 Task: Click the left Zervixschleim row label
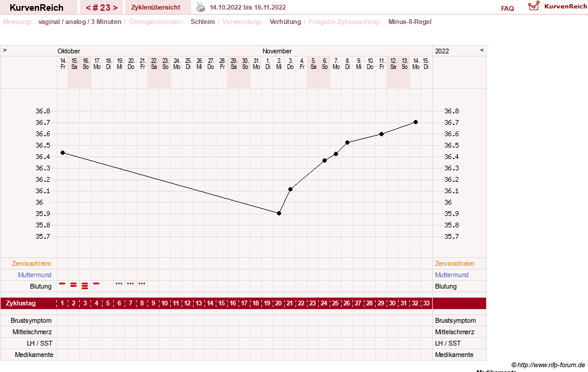(x=31, y=263)
